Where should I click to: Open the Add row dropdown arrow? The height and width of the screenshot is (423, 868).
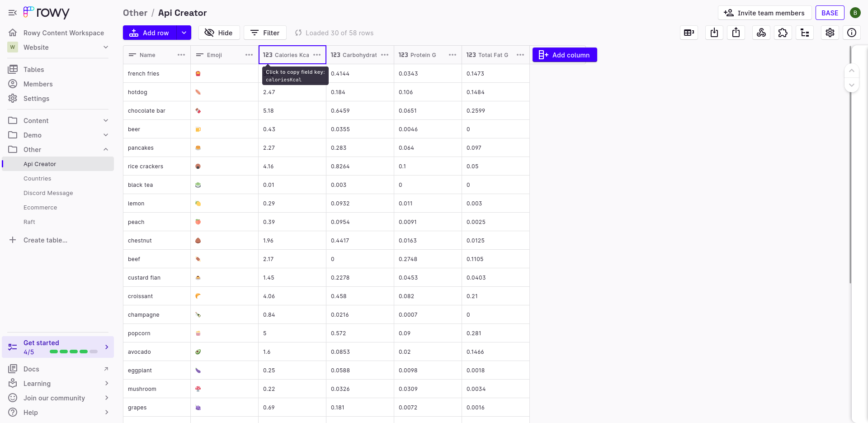point(184,33)
